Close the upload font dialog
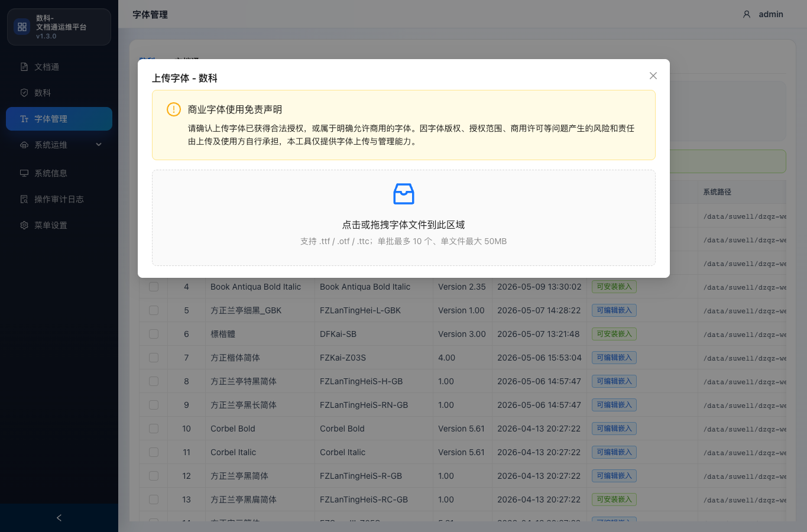The image size is (807, 532). 653,76
